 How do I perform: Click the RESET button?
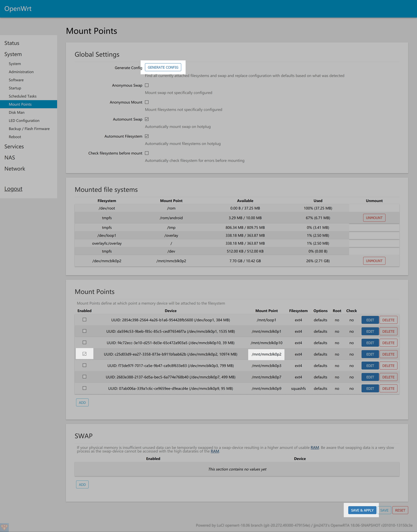tap(400, 510)
